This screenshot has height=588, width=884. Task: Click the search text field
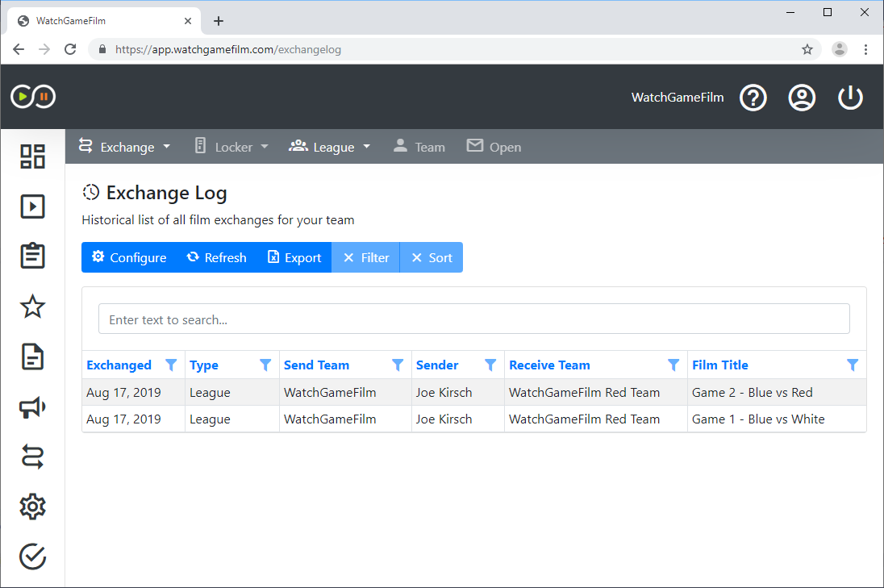(x=474, y=319)
